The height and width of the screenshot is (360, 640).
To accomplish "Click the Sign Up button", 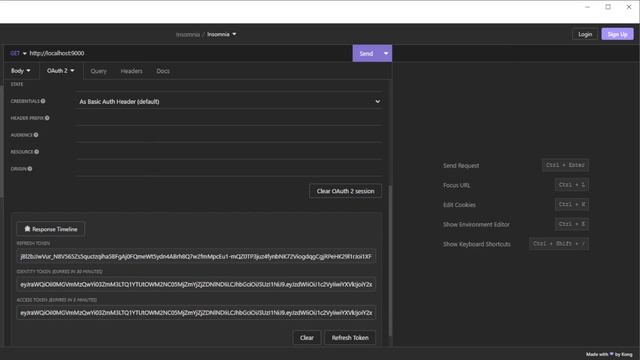I will click(x=617, y=34).
